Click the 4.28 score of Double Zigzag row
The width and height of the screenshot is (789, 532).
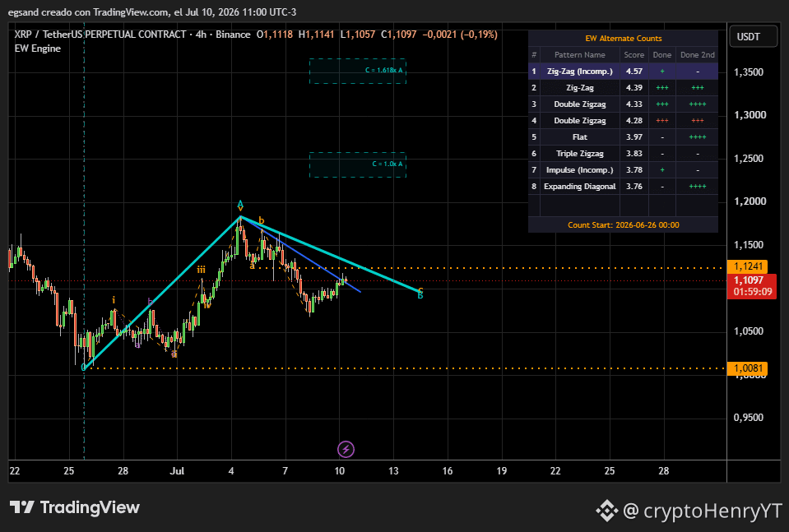click(x=634, y=121)
